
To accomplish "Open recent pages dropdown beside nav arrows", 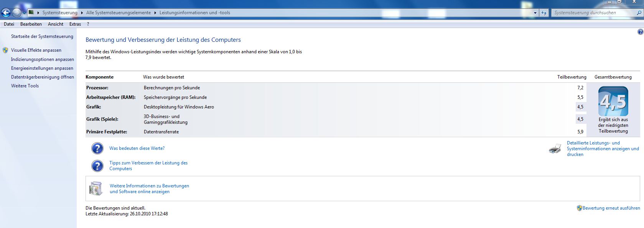I will pos(24,13).
